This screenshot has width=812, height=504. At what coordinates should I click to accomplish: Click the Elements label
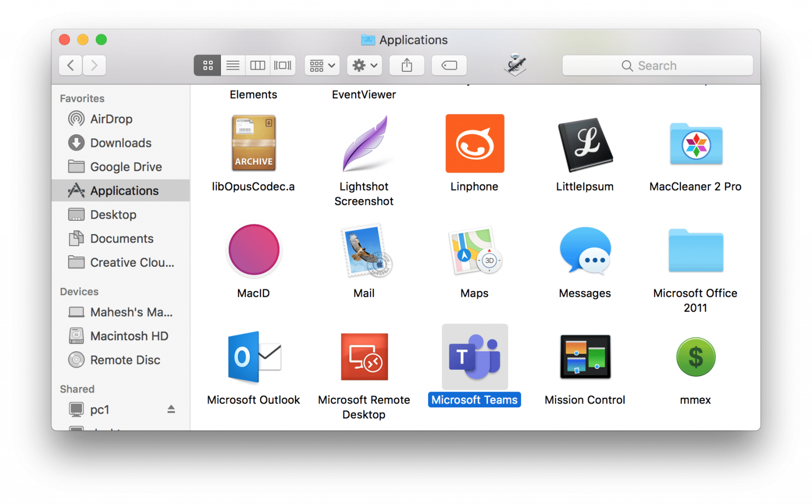pyautogui.click(x=253, y=95)
